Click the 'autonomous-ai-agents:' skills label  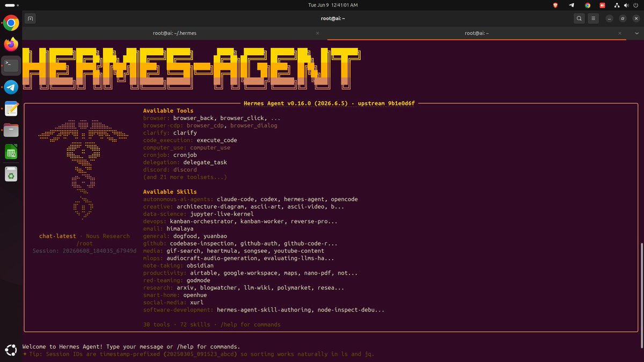tap(178, 199)
